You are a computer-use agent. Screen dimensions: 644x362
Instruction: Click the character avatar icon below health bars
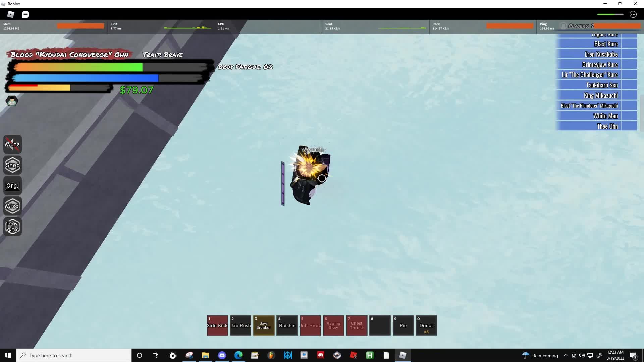pos(12,101)
